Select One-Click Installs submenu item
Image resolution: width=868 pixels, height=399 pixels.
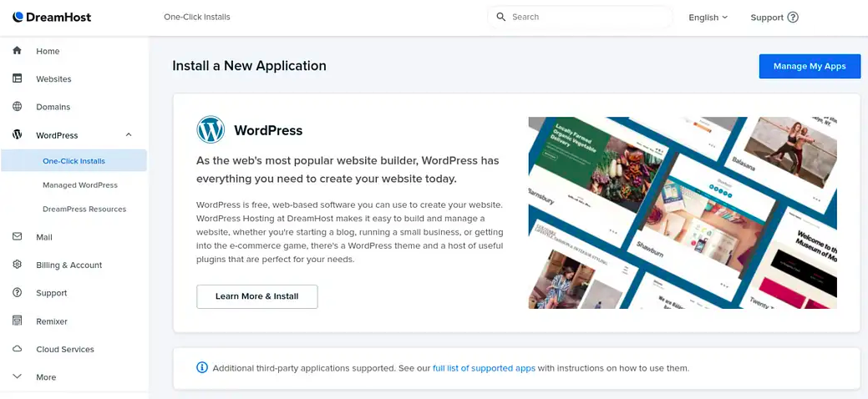tap(74, 160)
